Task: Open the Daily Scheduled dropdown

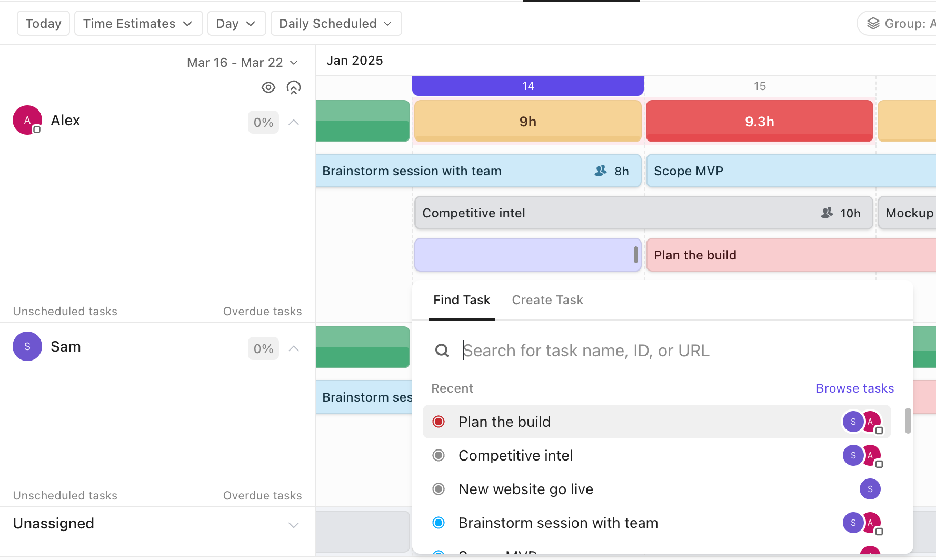Action: pos(336,24)
